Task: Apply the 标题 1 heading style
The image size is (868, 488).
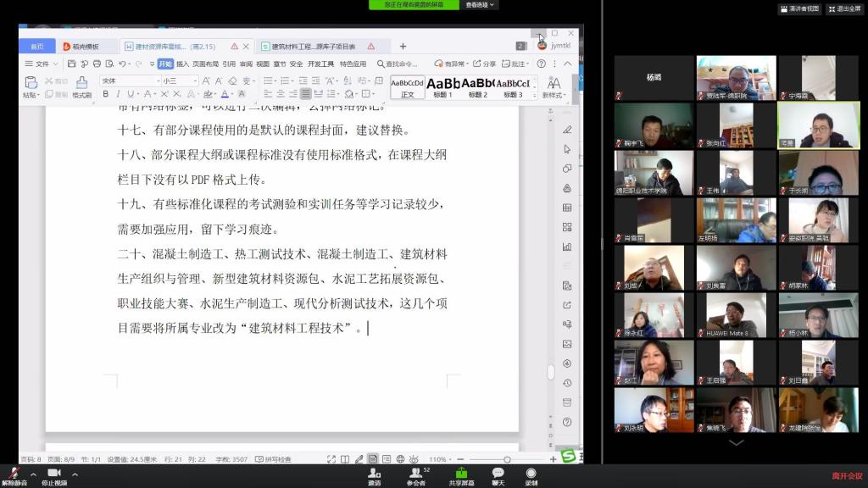Action: (442, 86)
